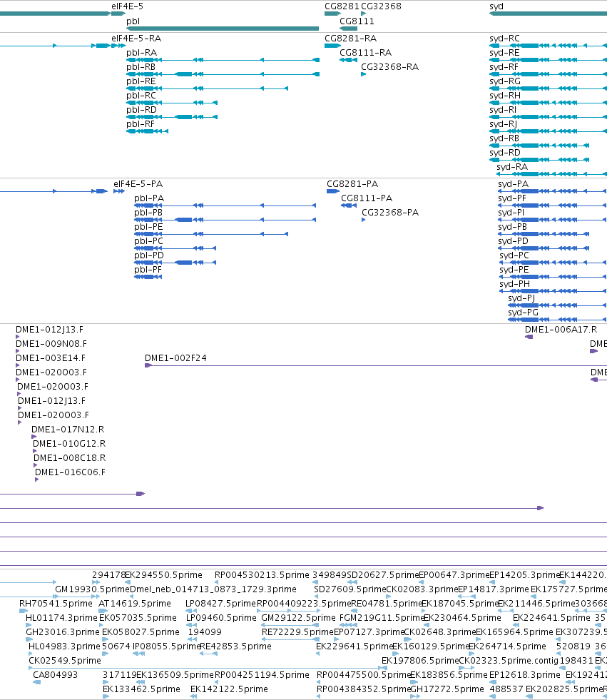Click the CK02549.5prime EST label

[x=65, y=661]
